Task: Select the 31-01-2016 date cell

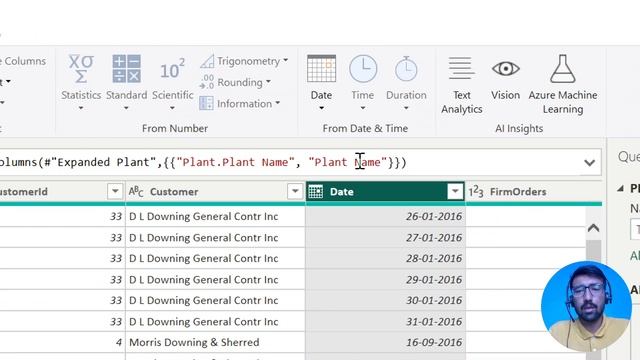Action: pyautogui.click(x=385, y=322)
